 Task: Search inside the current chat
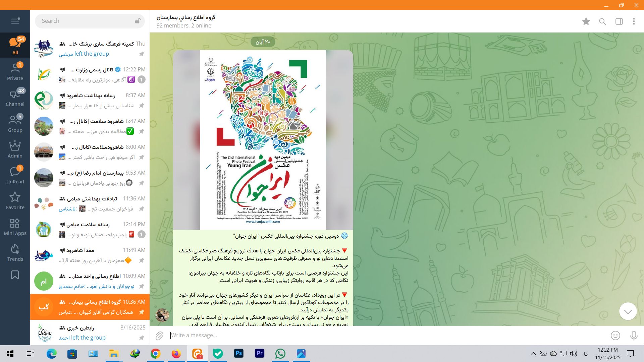pyautogui.click(x=602, y=21)
